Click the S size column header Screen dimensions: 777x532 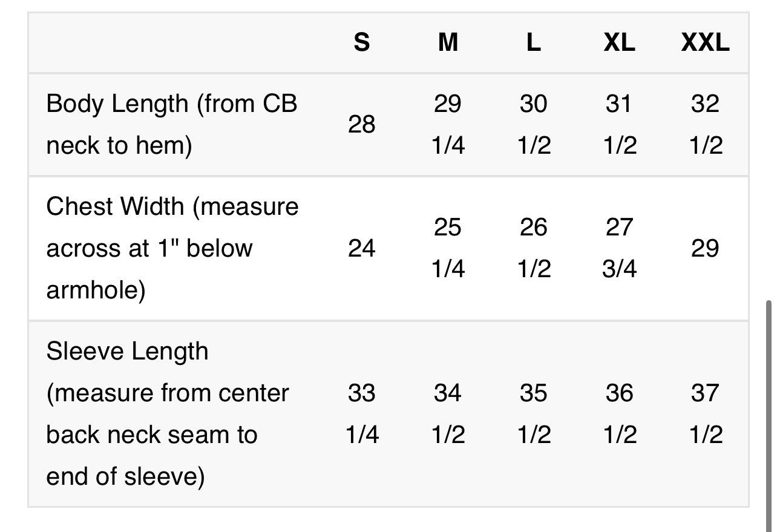(361, 43)
